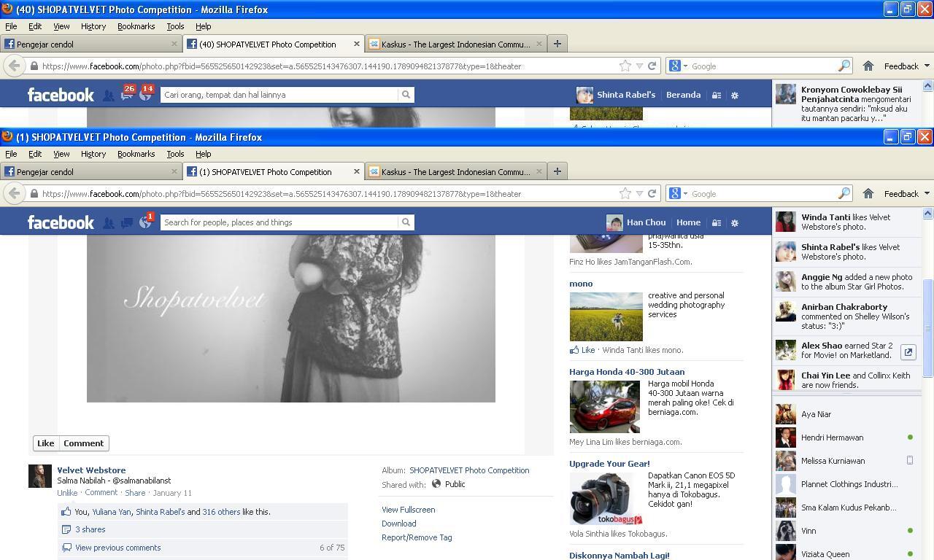
Task: Open Han Chou profile link
Action: point(646,222)
